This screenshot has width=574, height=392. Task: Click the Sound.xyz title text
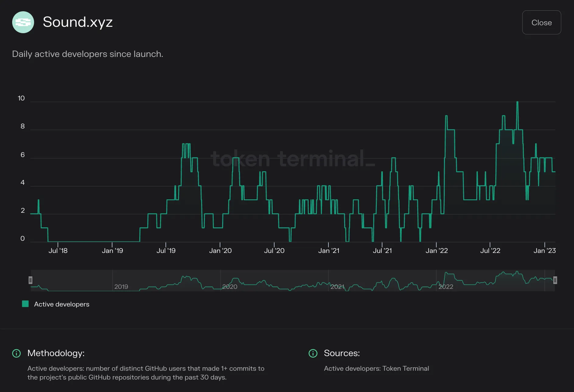tap(78, 22)
